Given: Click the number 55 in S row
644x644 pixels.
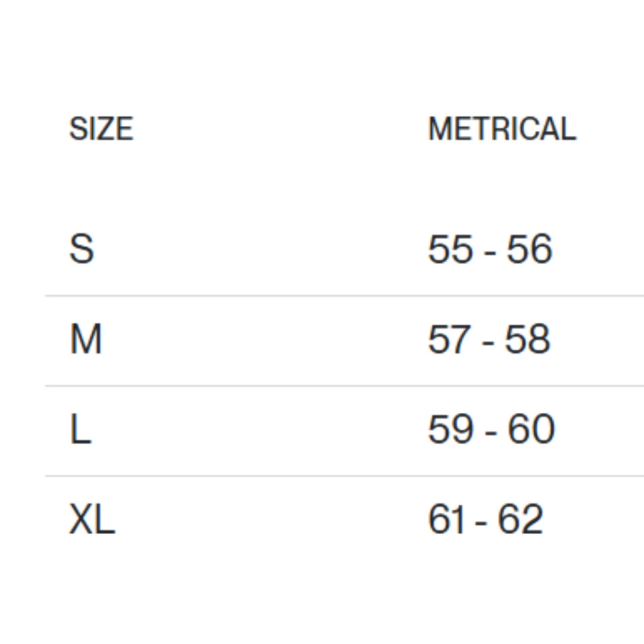Looking at the screenshot, I should pos(450,249).
